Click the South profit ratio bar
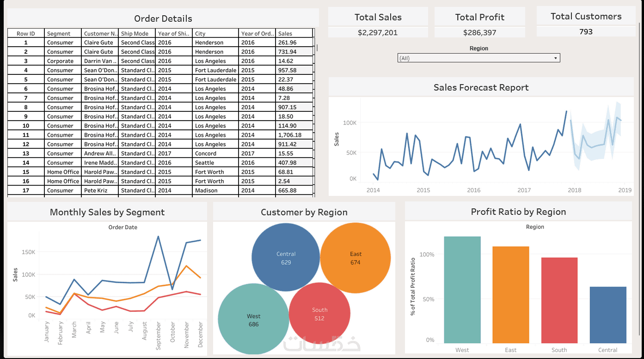 [x=559, y=300]
